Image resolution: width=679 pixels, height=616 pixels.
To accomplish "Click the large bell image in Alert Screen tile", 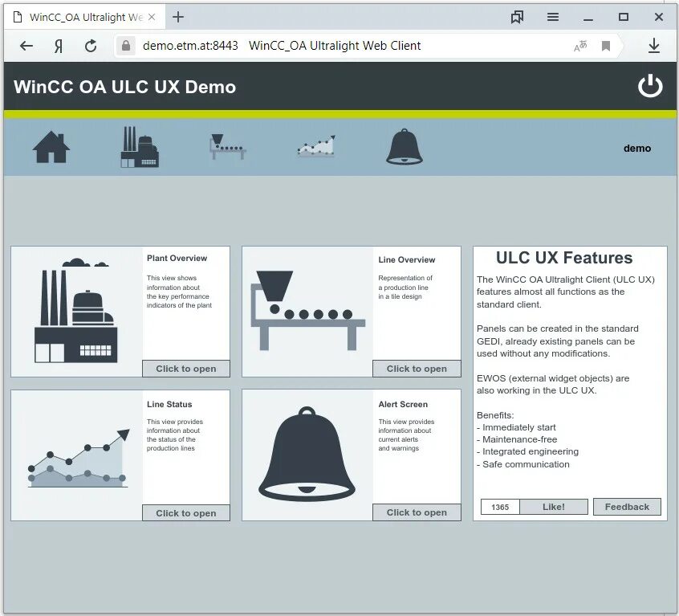I will coord(307,454).
